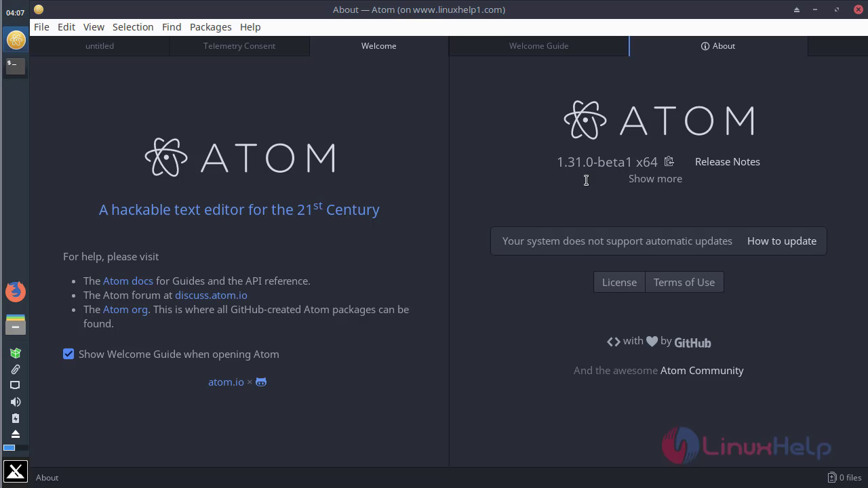Viewport: 868px width, 488px height.
Task: Open the File menu
Action: coord(41,26)
